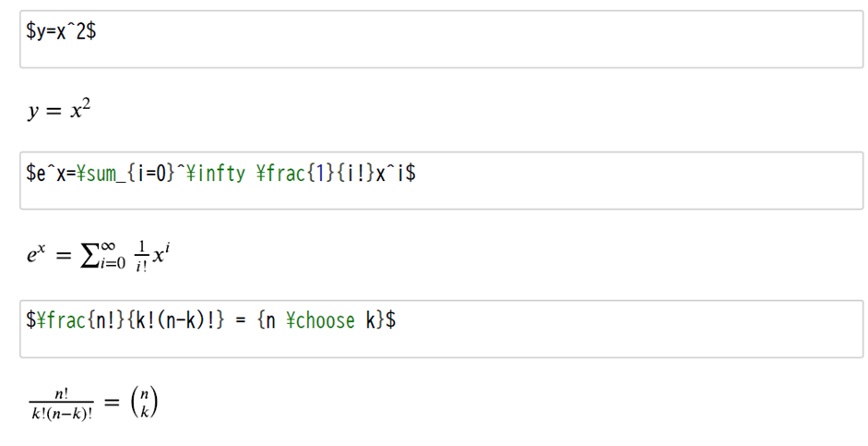The width and height of the screenshot is (868, 446).
Task: Click the rendered y = x² formula
Action: [x=59, y=110]
